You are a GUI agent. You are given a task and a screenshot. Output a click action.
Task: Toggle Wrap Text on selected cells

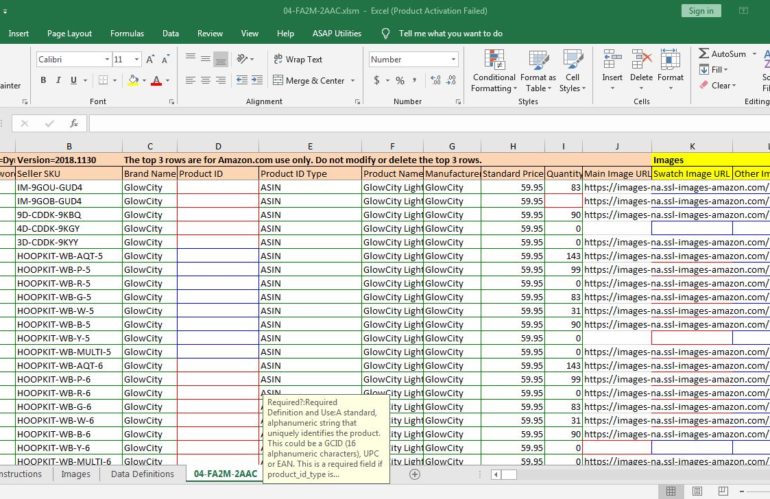(x=296, y=60)
